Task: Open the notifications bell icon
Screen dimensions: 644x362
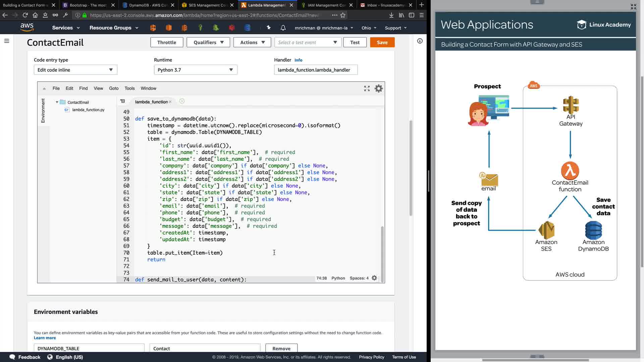Action: click(283, 28)
